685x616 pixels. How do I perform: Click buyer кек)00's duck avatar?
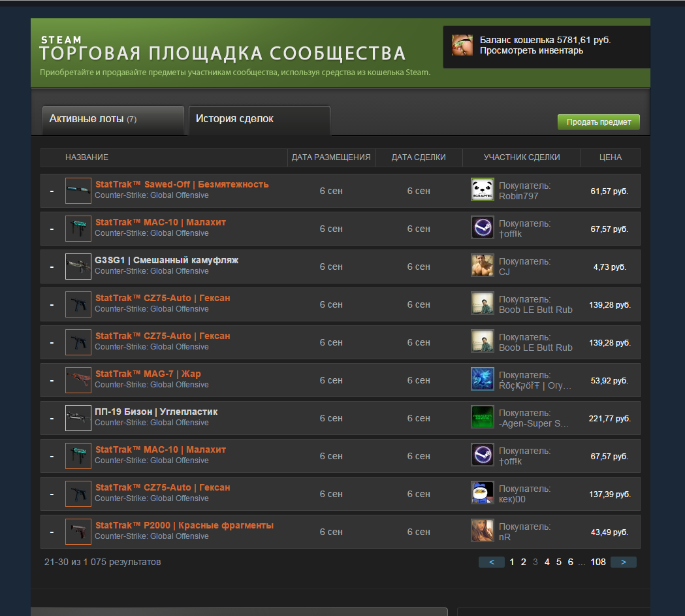pos(483,493)
